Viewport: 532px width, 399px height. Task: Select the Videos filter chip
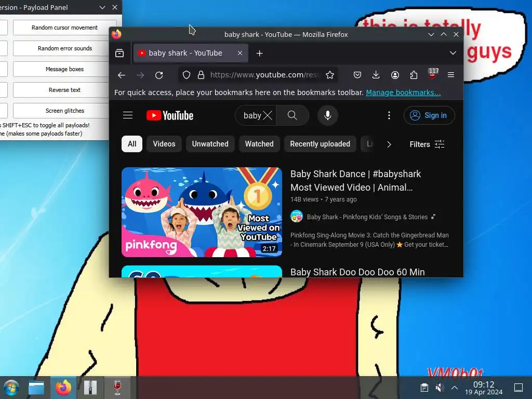click(x=164, y=144)
